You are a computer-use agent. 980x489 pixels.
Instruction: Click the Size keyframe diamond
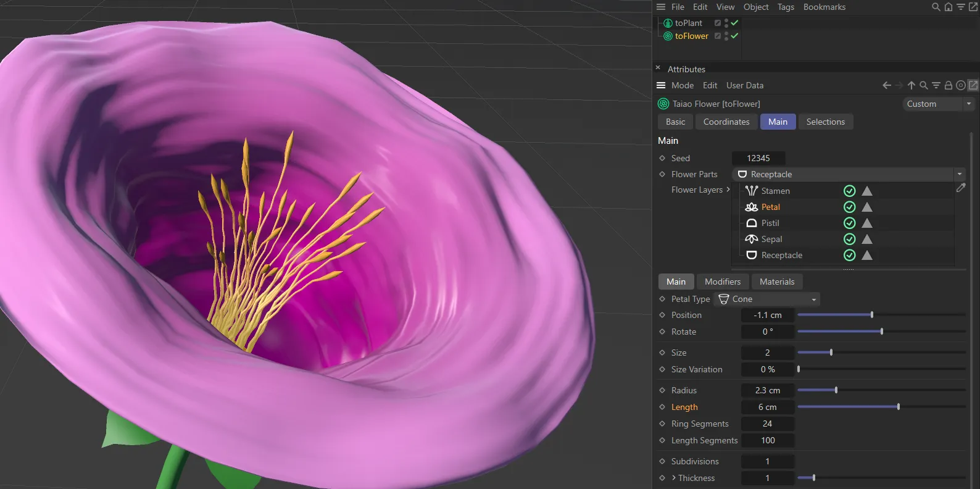tap(662, 353)
